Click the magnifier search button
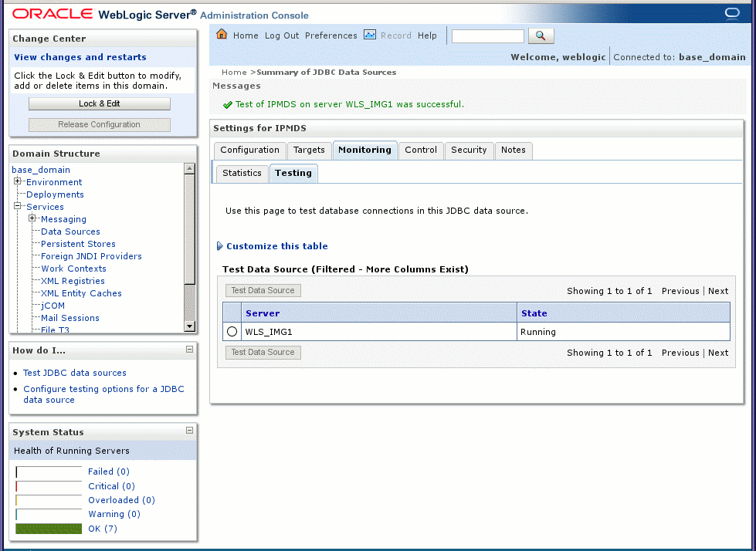 (x=541, y=35)
